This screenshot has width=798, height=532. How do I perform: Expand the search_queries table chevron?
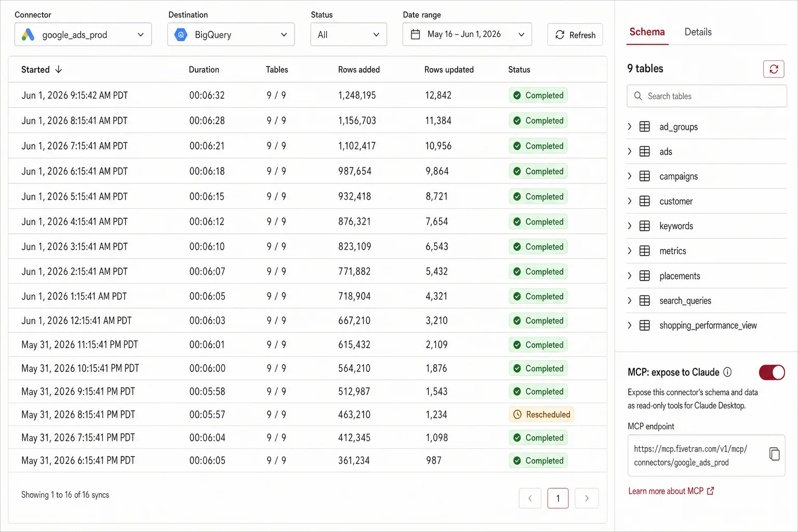tap(630, 301)
